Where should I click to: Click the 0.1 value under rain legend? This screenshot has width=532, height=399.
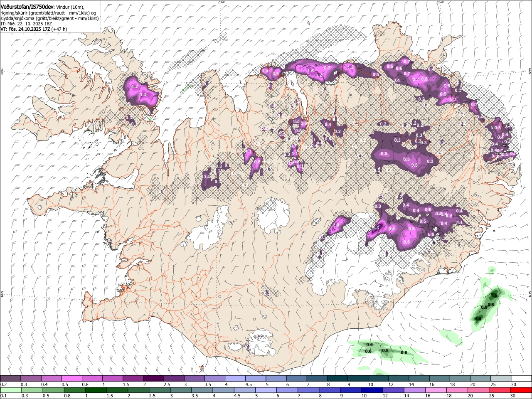pos(3,396)
